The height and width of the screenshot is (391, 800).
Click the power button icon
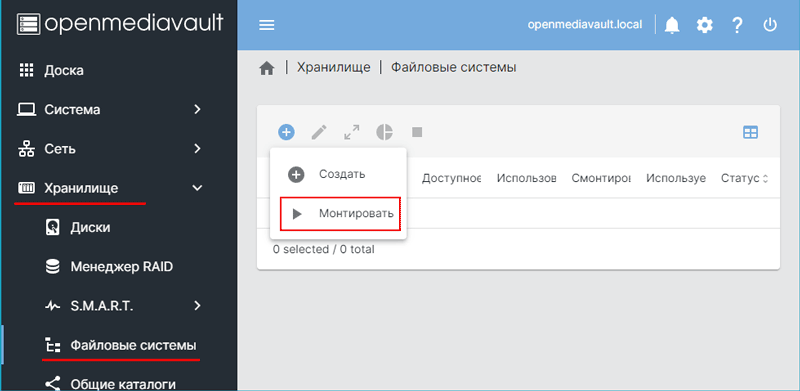[770, 25]
